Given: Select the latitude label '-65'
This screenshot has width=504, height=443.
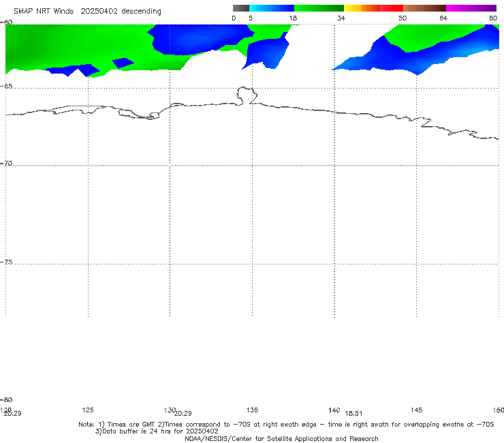Looking at the screenshot, I should [6, 86].
